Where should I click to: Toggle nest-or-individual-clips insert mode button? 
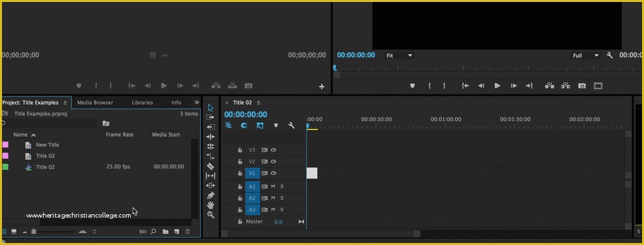[x=228, y=126]
